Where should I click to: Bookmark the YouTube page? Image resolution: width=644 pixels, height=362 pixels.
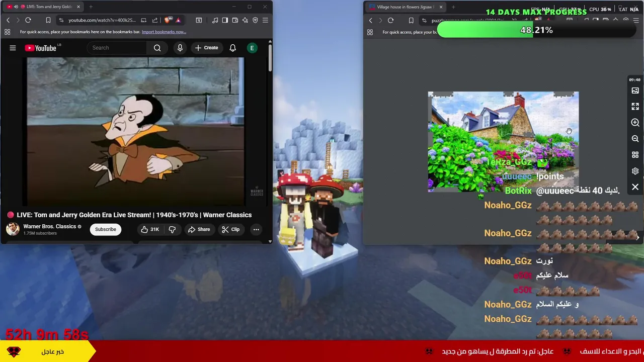[48, 20]
